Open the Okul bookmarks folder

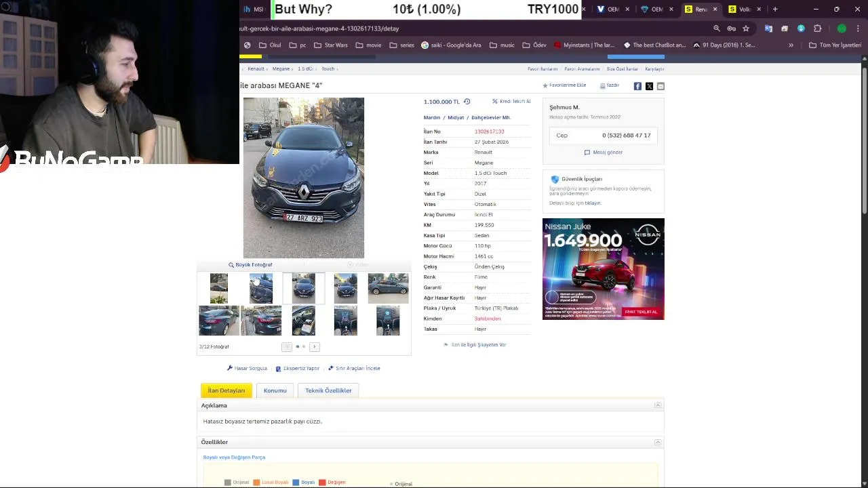click(x=270, y=45)
